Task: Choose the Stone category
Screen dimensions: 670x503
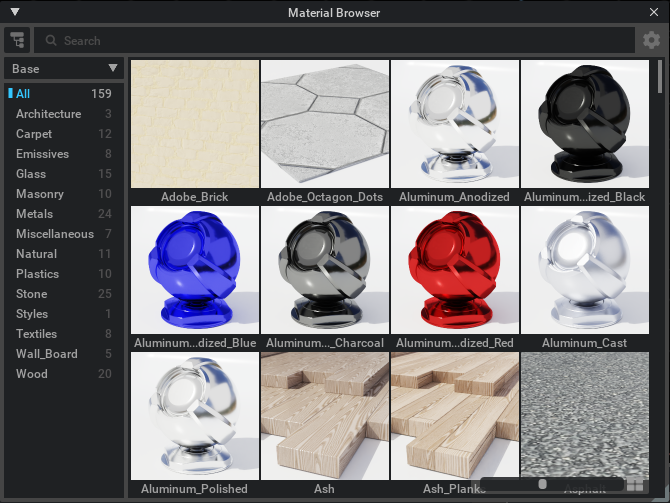Action: [31, 294]
